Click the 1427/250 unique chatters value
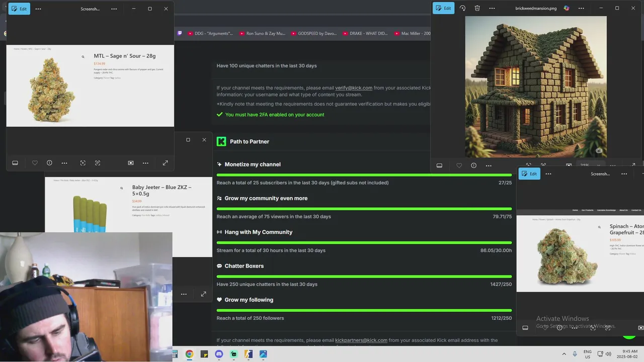The width and height of the screenshot is (644, 362). click(501, 284)
